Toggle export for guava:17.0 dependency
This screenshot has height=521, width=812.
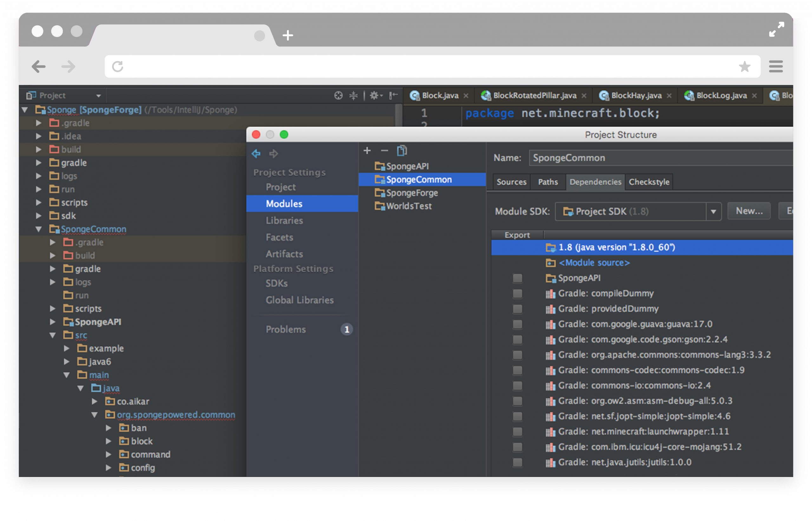[517, 324]
